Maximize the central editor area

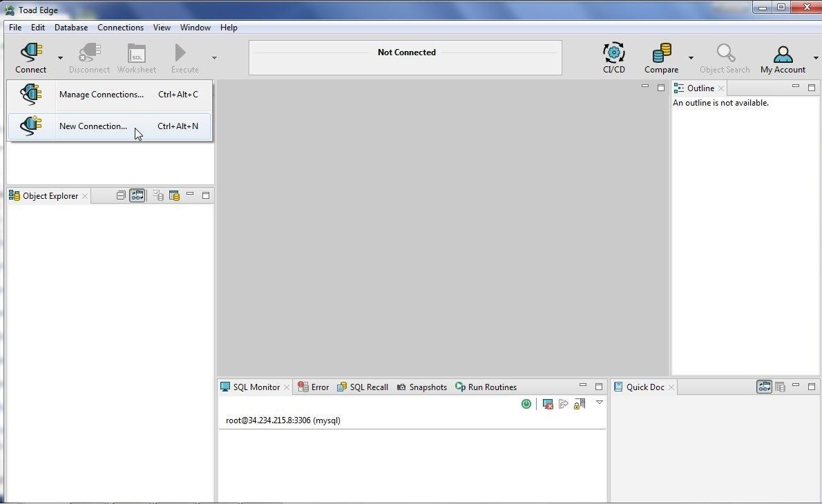point(661,88)
